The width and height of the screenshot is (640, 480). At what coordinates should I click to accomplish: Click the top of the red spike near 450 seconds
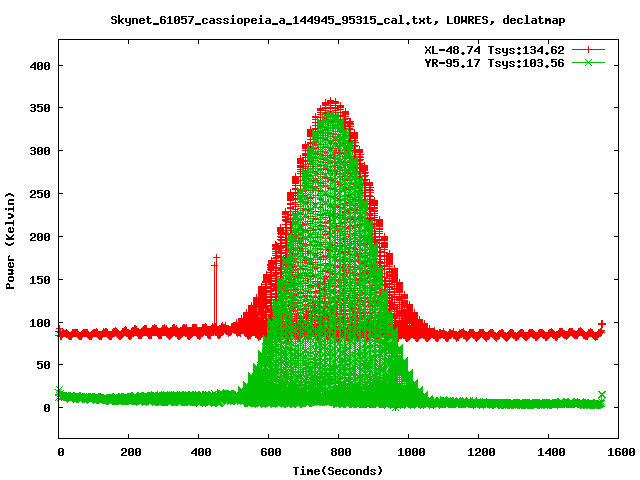tap(216, 258)
